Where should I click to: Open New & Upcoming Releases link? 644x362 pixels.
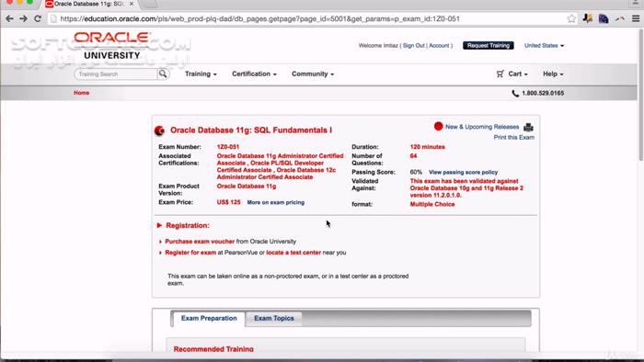click(482, 127)
